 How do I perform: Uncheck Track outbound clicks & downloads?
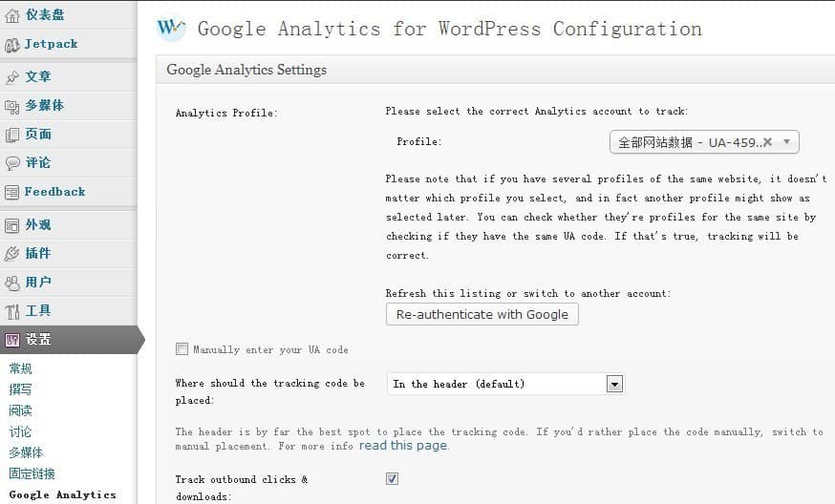coord(392,478)
